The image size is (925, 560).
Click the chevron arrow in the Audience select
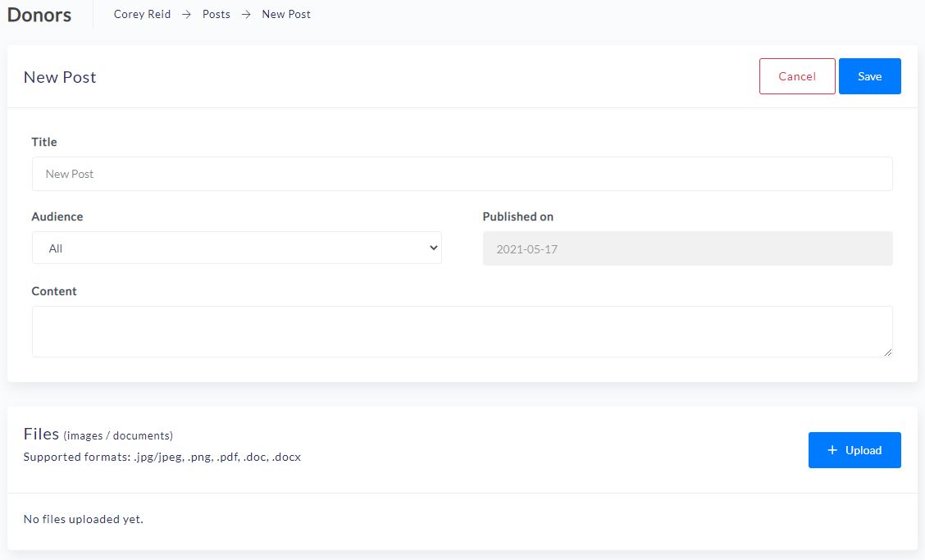(x=434, y=248)
